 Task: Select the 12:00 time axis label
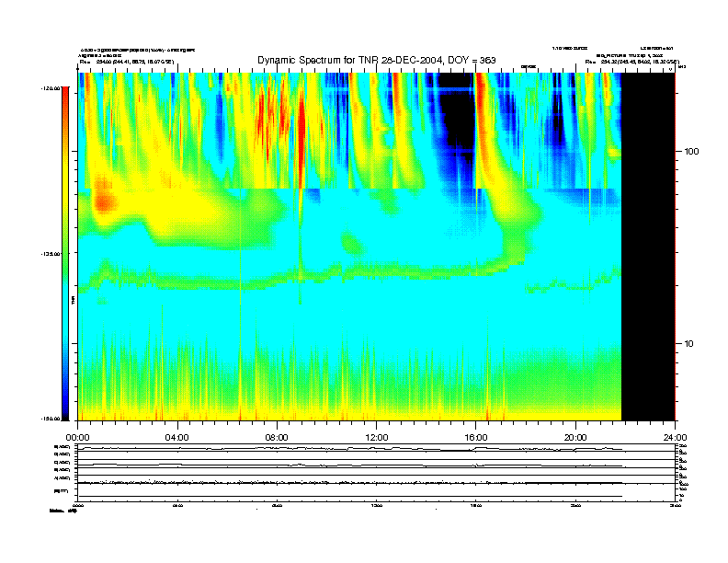point(377,438)
